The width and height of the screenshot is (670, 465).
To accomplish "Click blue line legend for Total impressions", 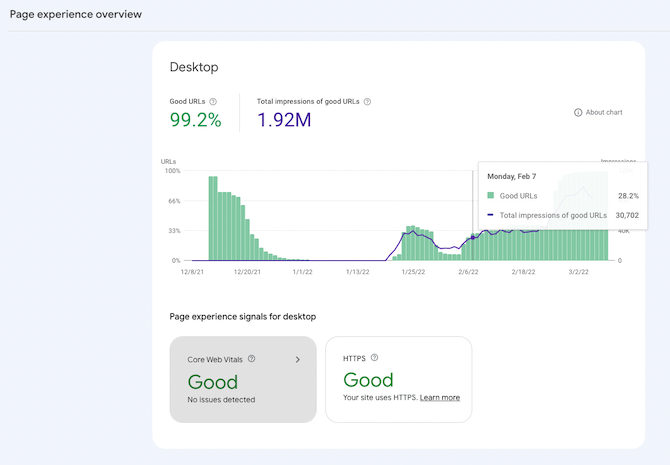I will point(490,215).
